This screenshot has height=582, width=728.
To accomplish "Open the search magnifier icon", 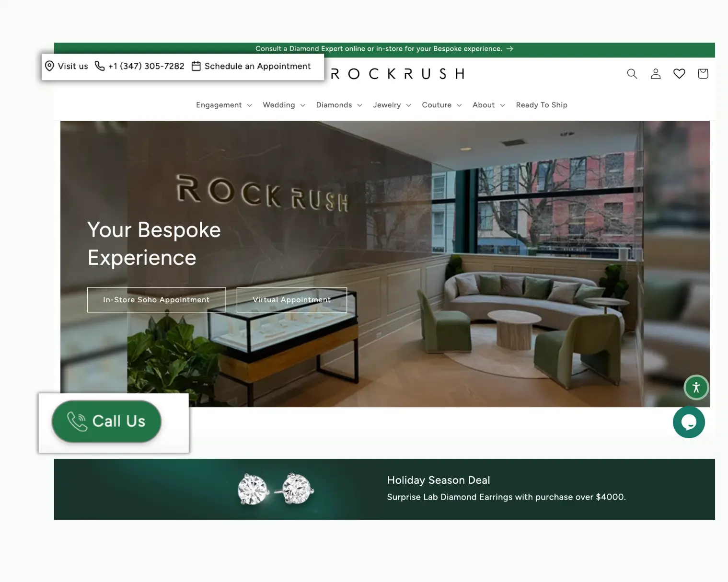I will click(632, 73).
